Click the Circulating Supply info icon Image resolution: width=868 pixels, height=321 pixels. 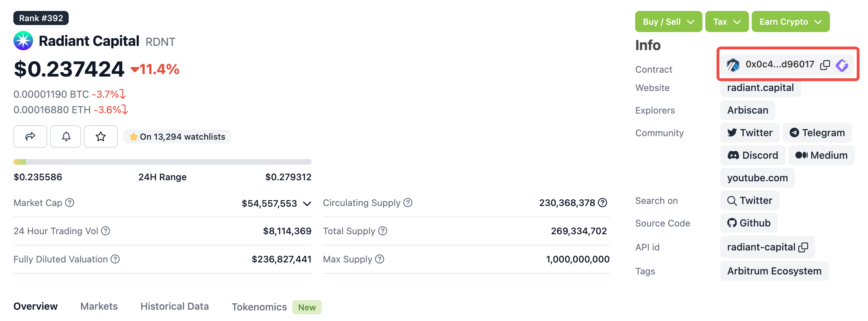408,203
